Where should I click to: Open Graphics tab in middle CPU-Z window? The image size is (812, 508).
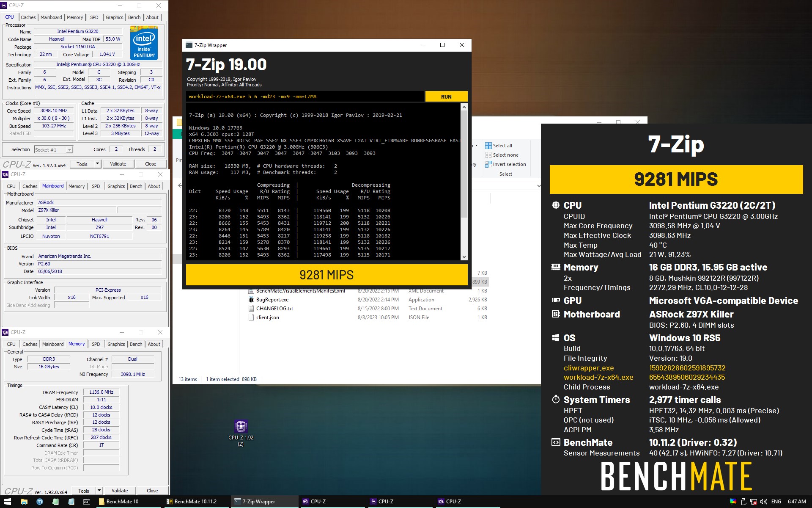click(116, 186)
